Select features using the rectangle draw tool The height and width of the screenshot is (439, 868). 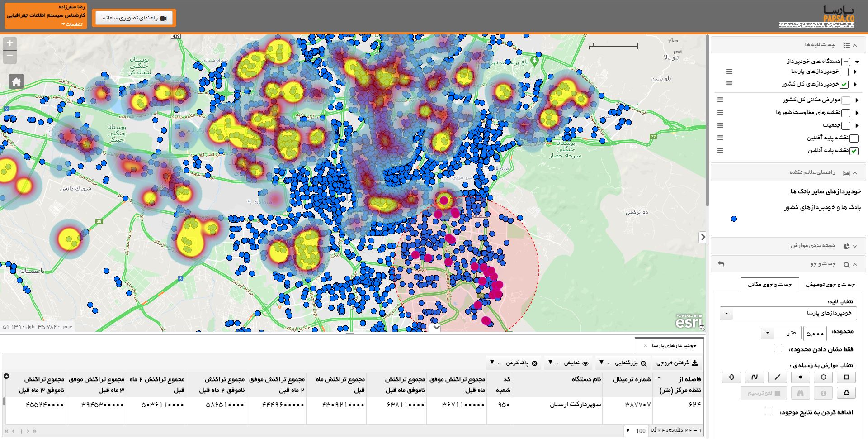click(x=846, y=377)
